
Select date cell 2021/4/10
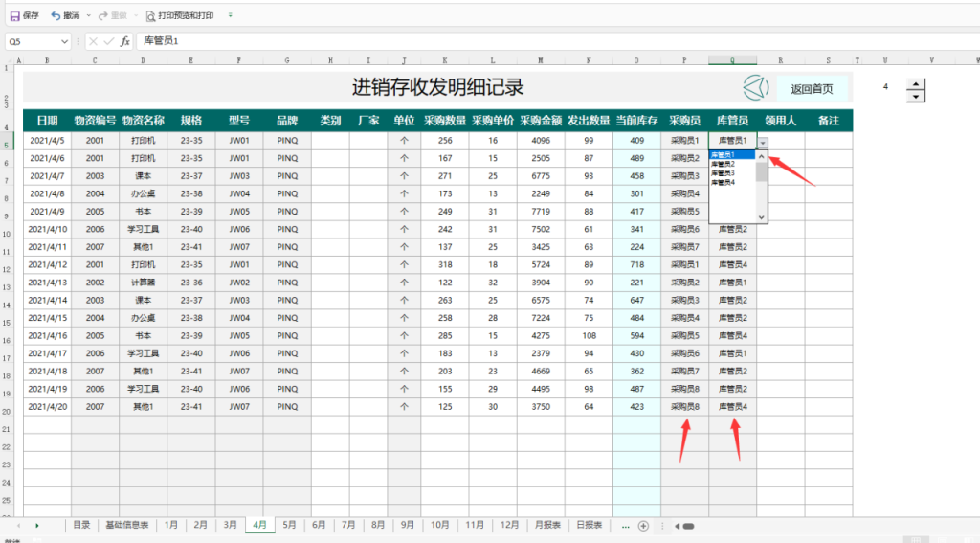click(47, 229)
